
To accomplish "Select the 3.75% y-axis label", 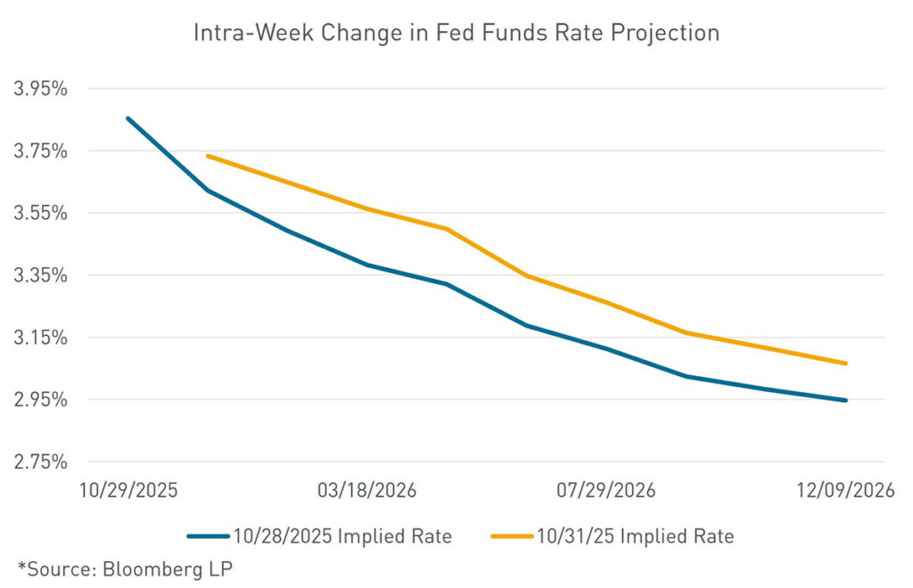I will 40,151.
